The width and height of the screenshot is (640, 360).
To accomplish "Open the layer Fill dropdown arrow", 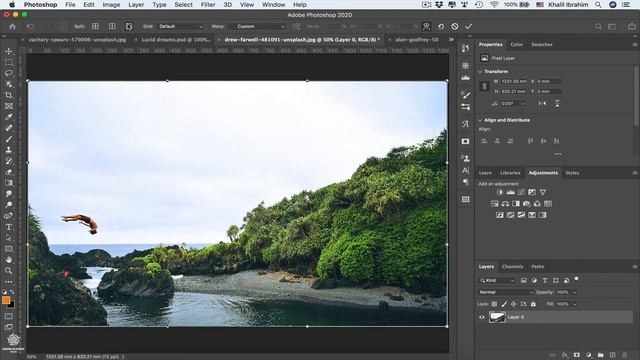I will point(574,304).
